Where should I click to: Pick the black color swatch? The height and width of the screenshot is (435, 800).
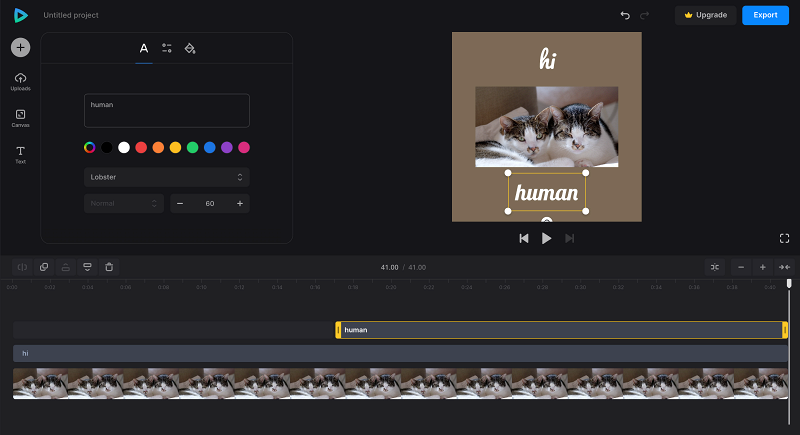107,147
